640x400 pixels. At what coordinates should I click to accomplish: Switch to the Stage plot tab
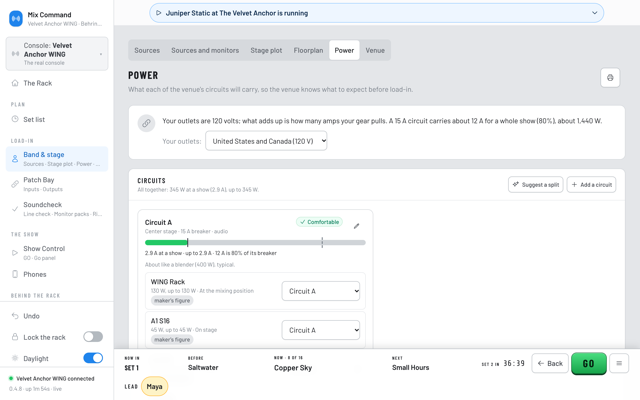(x=266, y=50)
